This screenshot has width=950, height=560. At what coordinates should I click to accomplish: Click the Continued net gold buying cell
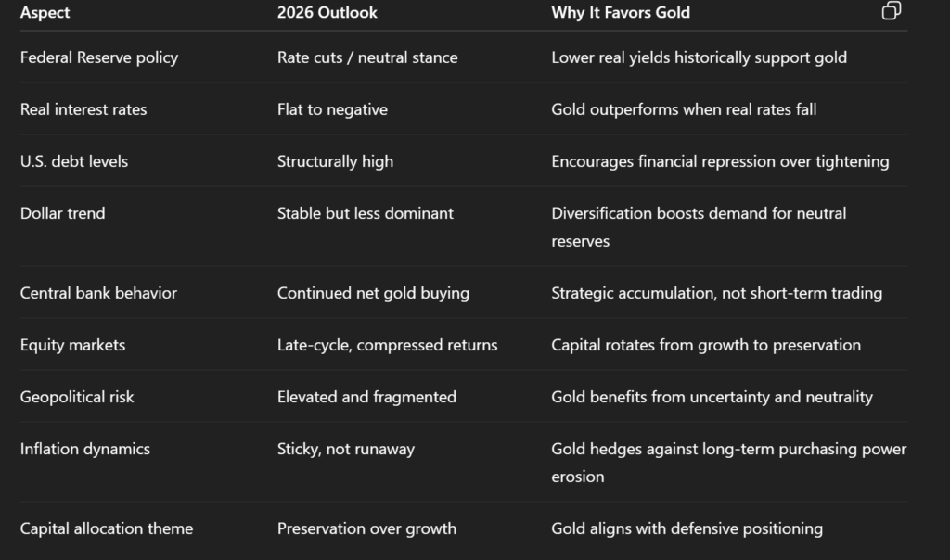[373, 293]
